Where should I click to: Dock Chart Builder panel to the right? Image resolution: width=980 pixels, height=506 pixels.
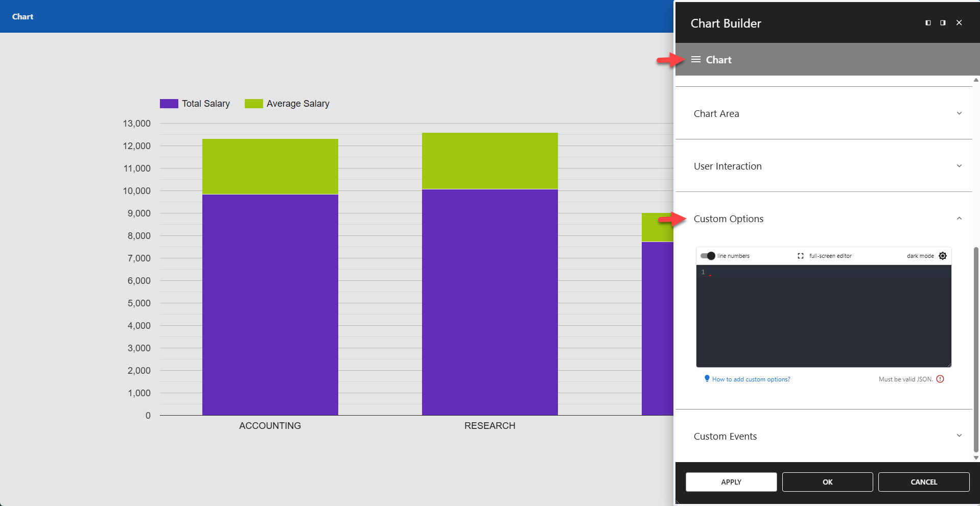click(943, 22)
